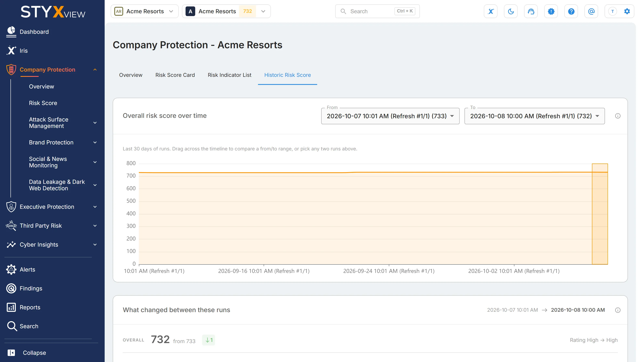This screenshot has height=362, width=644.
Task: Open the Acme Resorts organization dropdown
Action: point(144,11)
